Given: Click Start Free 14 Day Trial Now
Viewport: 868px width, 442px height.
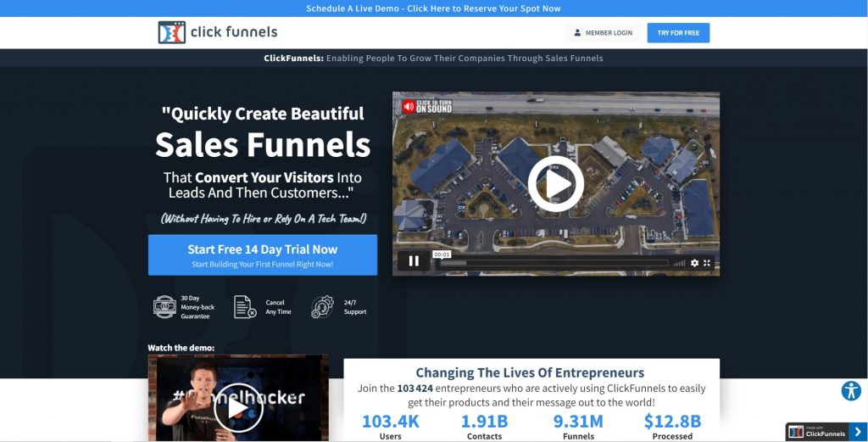Looking at the screenshot, I should pos(263,255).
